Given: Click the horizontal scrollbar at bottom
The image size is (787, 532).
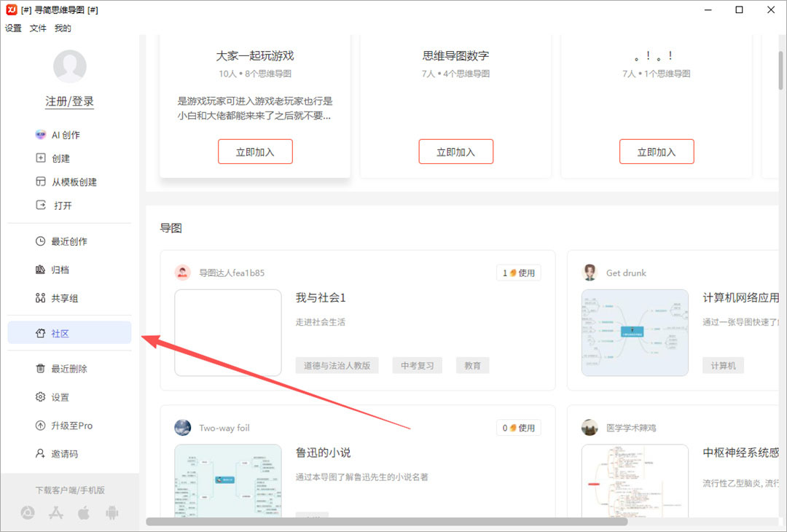Looking at the screenshot, I should coord(386,522).
